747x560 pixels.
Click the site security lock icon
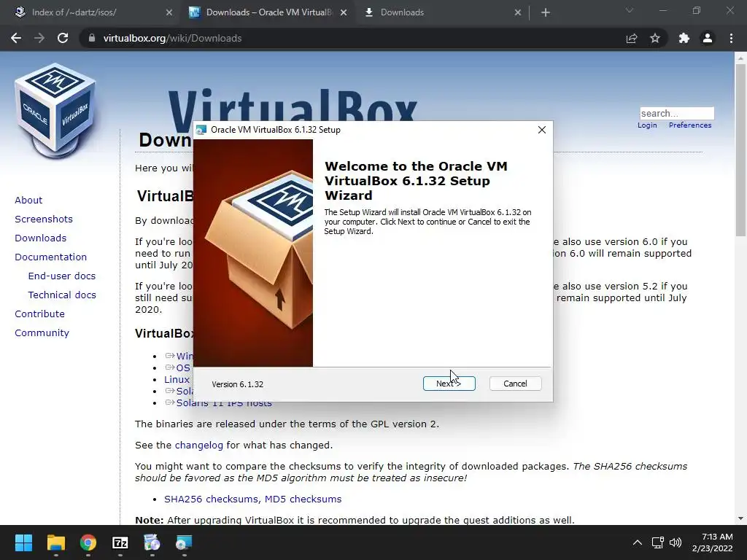[91, 38]
